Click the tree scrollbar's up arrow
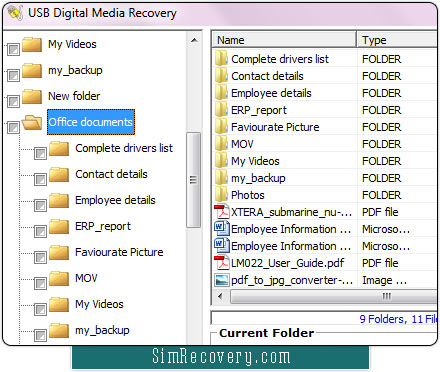Image resolution: width=440 pixels, height=372 pixels. pos(194,40)
